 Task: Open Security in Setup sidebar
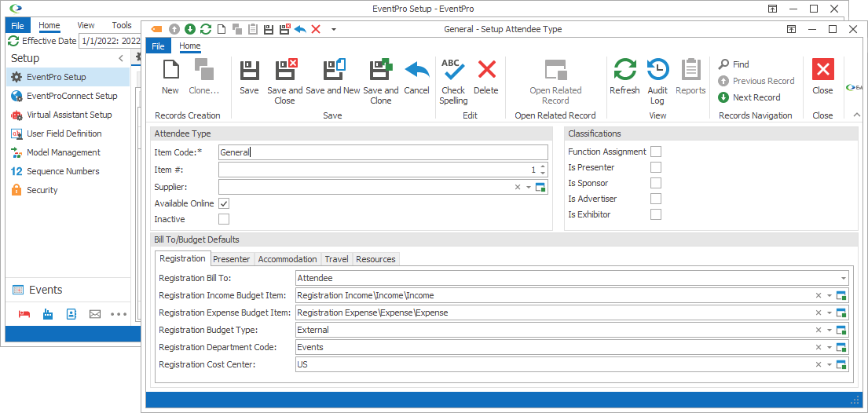[x=68, y=190]
